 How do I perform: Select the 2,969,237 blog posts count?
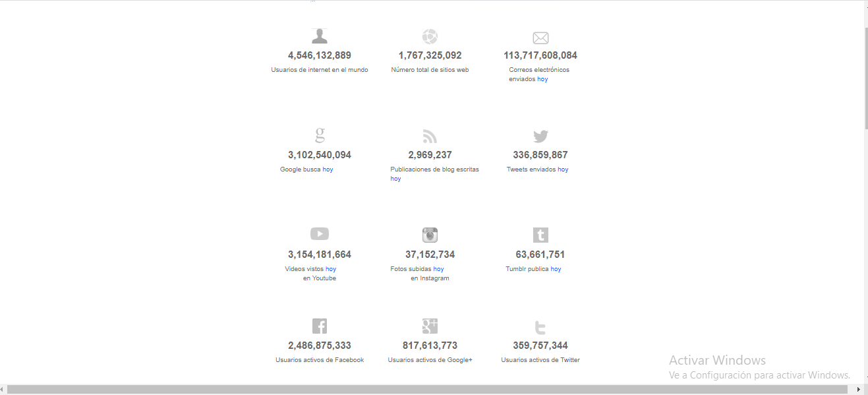430,155
